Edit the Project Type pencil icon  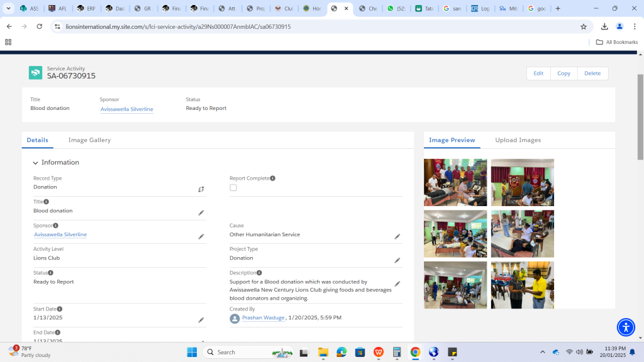click(397, 260)
